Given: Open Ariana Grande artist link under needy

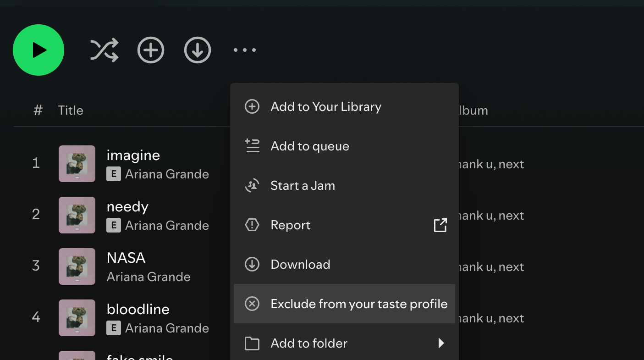Looking at the screenshot, I should click(167, 226).
